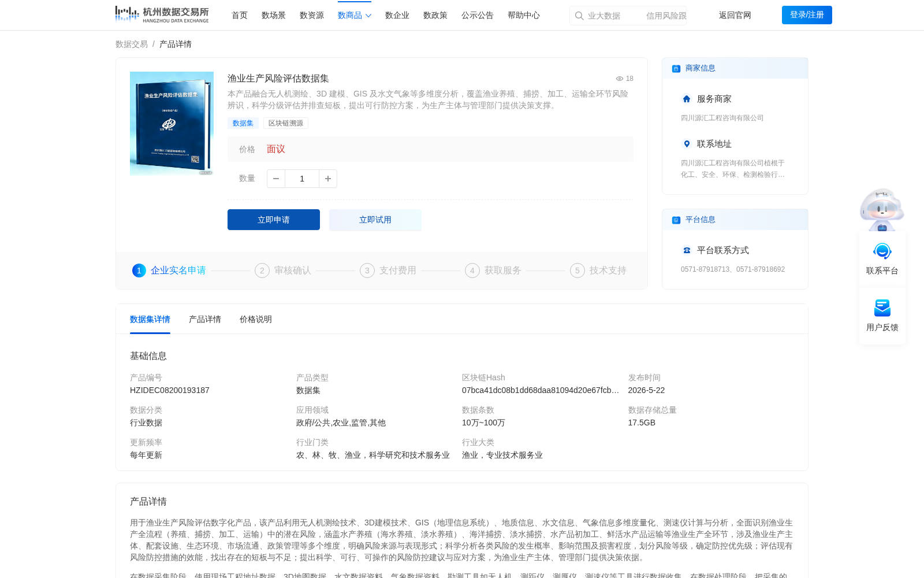The width and height of the screenshot is (924, 578).
Task: Click the 政府/公共,农业,监管,其他 value
Action: [341, 423]
